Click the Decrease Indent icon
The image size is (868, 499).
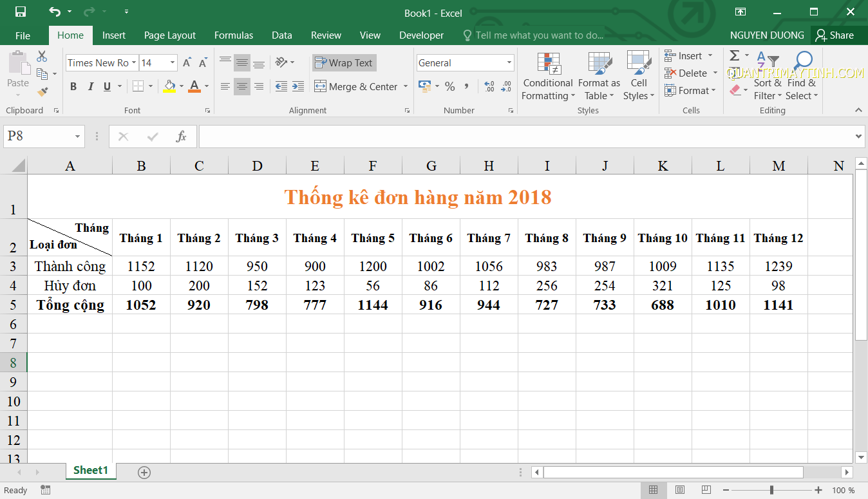tap(281, 86)
